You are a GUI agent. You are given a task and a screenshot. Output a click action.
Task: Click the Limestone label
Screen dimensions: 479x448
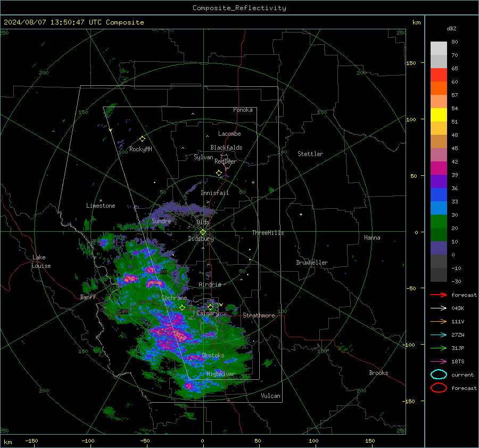101,206
